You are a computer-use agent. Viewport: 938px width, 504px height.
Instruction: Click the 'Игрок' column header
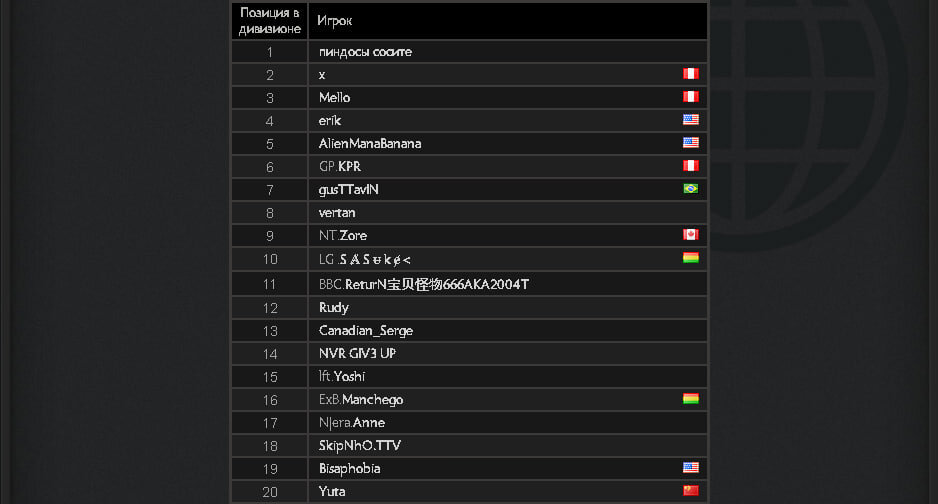[336, 21]
